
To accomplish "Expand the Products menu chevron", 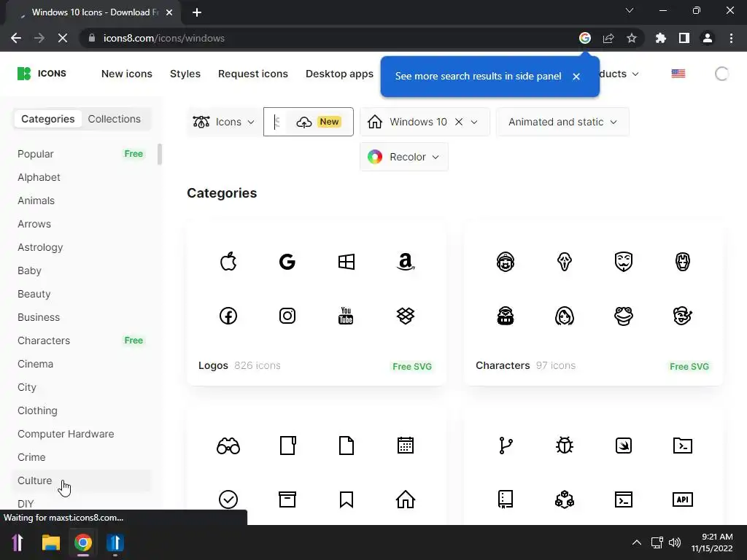I will coord(635,74).
